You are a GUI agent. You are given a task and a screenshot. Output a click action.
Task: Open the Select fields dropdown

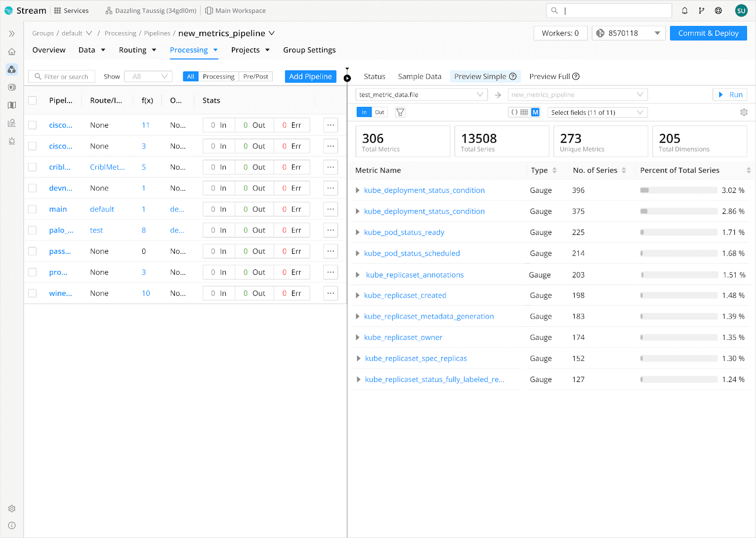click(597, 113)
